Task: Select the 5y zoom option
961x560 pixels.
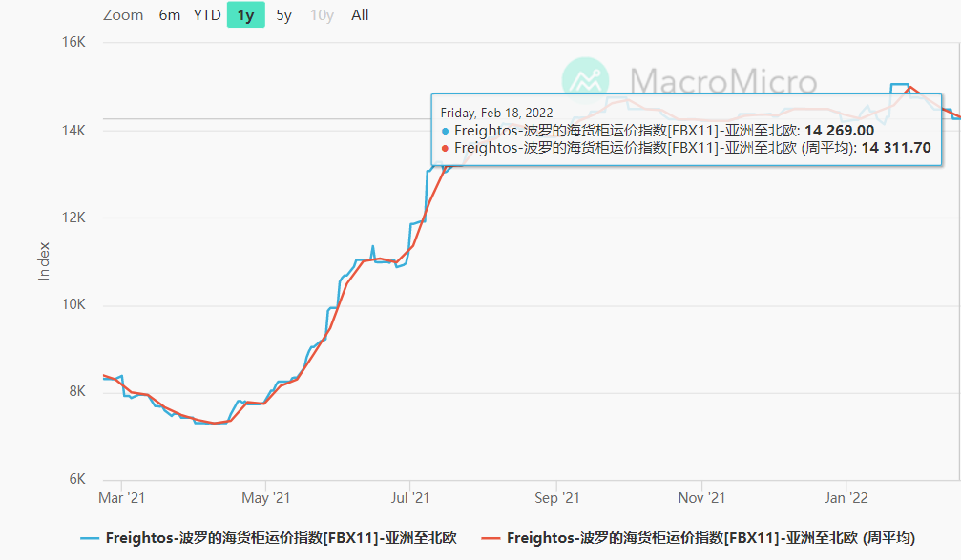Action: pyautogui.click(x=282, y=15)
